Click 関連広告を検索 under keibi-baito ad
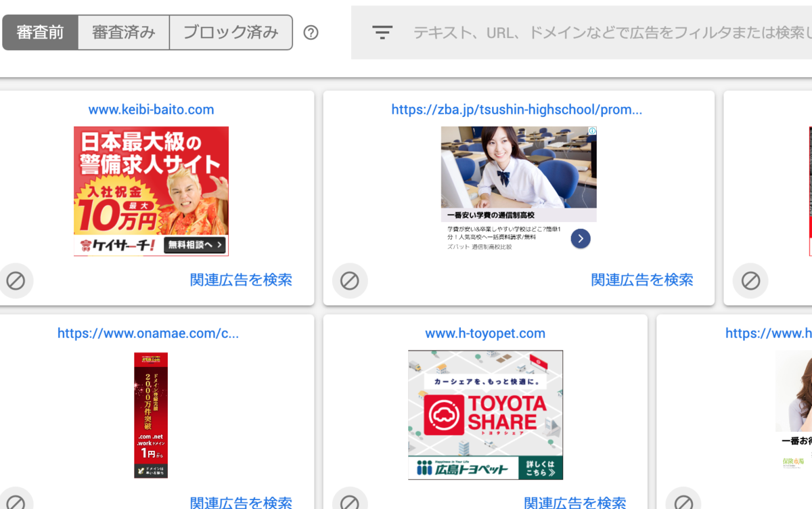The height and width of the screenshot is (509, 812). (241, 280)
